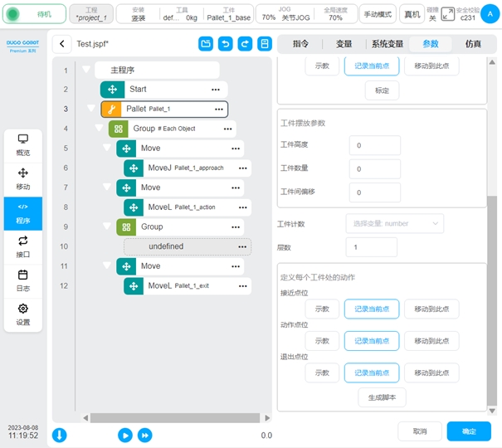Screen dimensions: 502x448
Task: Click the 确定 confirm button
Action: coord(468,431)
